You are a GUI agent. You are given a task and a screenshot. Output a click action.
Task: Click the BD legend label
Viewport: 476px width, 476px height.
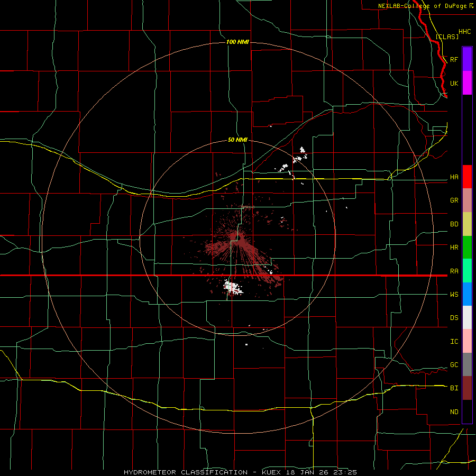point(454,224)
